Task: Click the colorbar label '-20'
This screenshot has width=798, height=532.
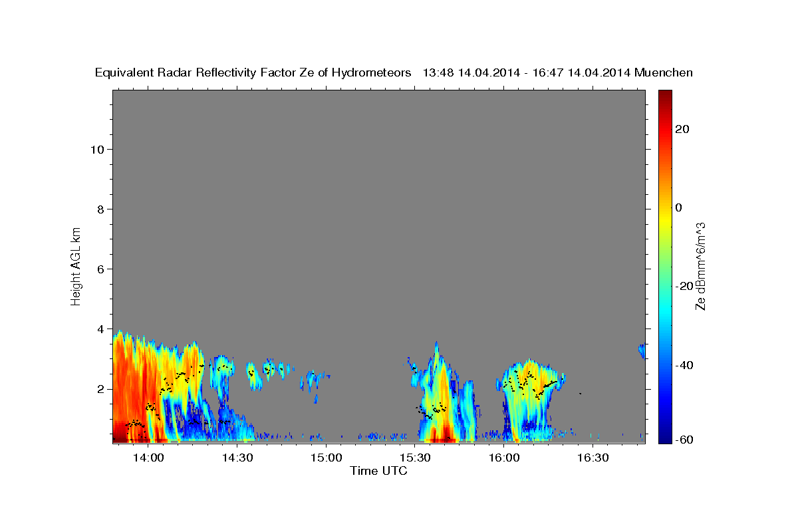Action: coord(684,286)
